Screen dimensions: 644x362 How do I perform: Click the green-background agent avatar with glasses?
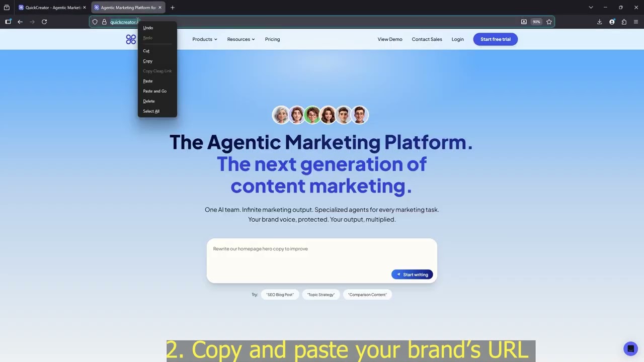point(312,115)
